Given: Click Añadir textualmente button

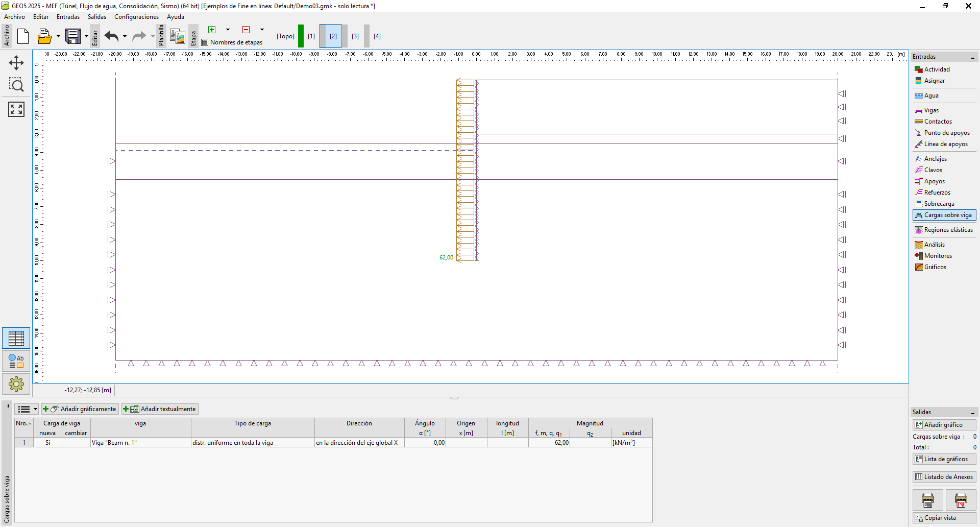Looking at the screenshot, I should [160, 409].
